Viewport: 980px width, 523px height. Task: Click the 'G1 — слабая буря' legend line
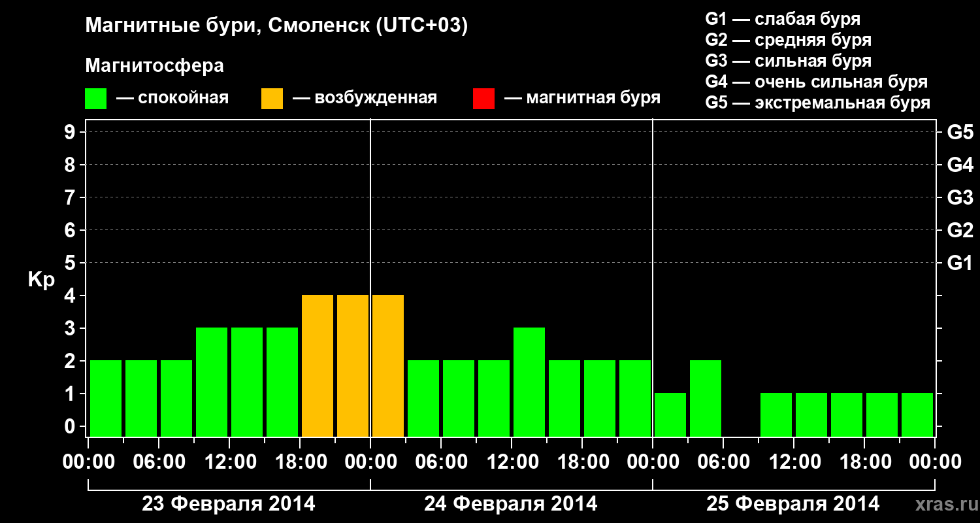point(783,19)
